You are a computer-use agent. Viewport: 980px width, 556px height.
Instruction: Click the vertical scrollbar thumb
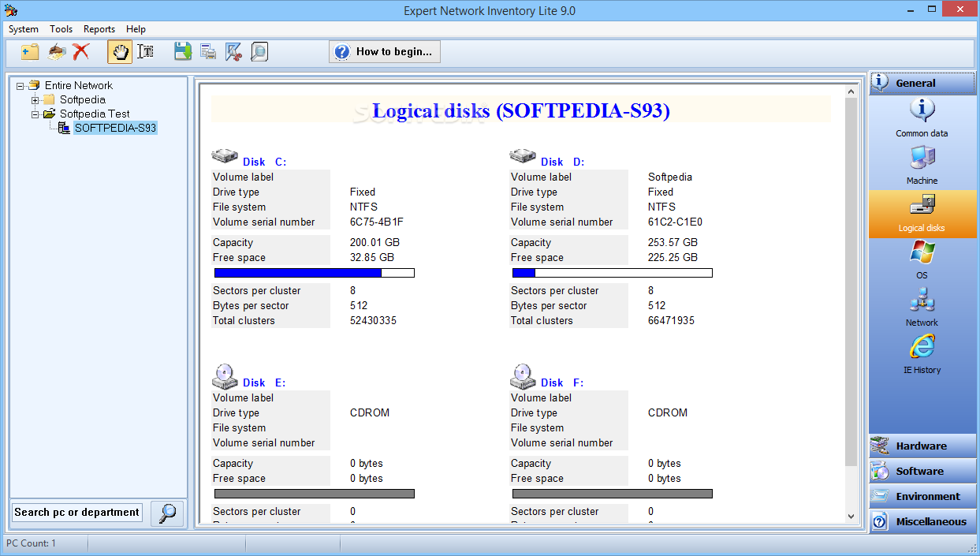851,282
